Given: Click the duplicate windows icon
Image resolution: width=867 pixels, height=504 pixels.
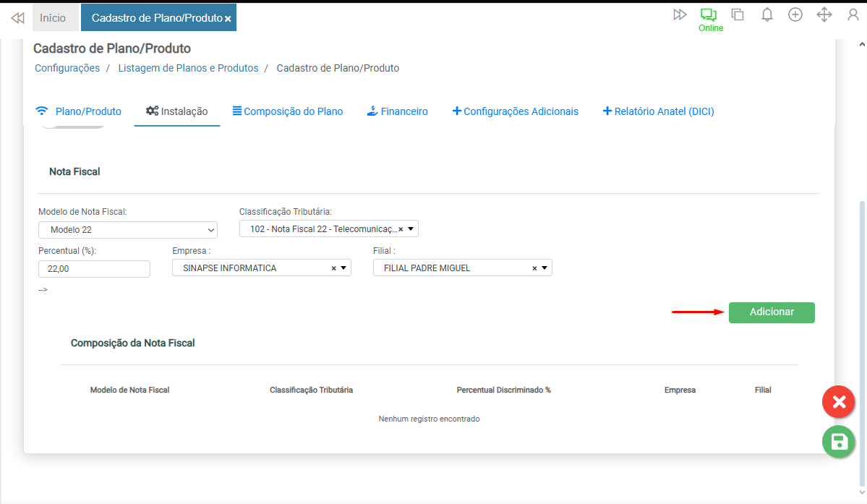Looking at the screenshot, I should click(738, 14).
